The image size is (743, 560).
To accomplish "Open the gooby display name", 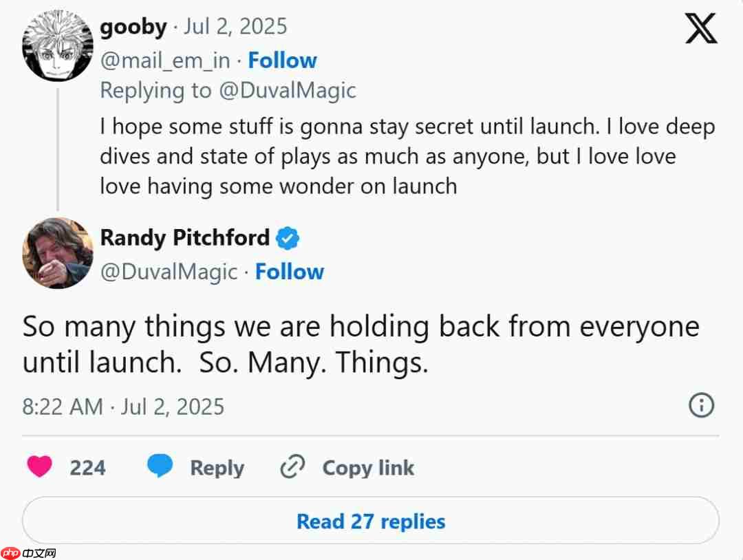I will click(133, 28).
